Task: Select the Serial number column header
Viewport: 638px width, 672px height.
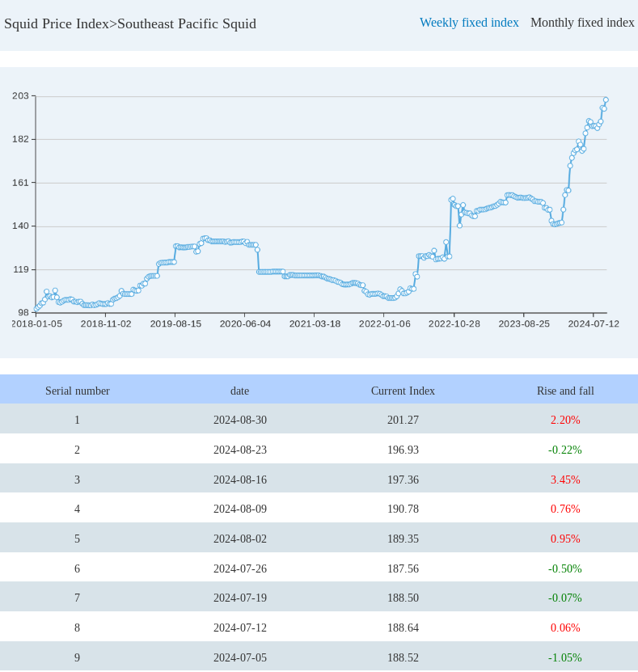Action: 78,391
